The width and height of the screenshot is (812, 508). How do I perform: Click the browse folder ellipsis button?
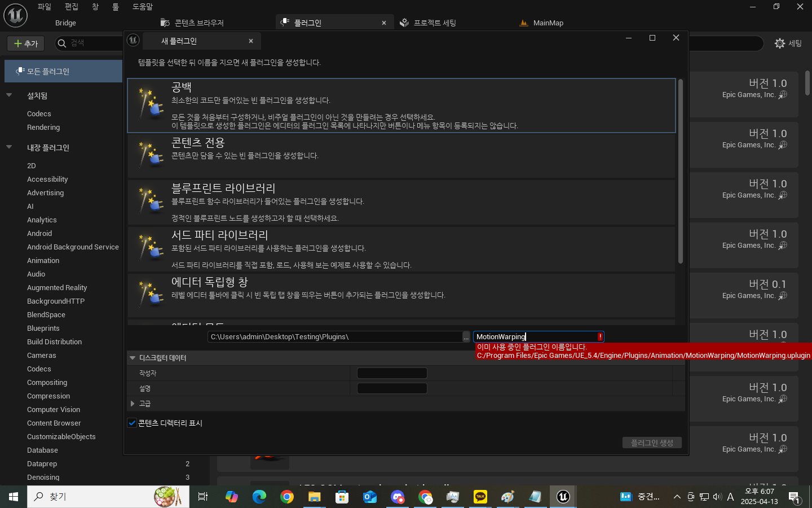pyautogui.click(x=466, y=337)
